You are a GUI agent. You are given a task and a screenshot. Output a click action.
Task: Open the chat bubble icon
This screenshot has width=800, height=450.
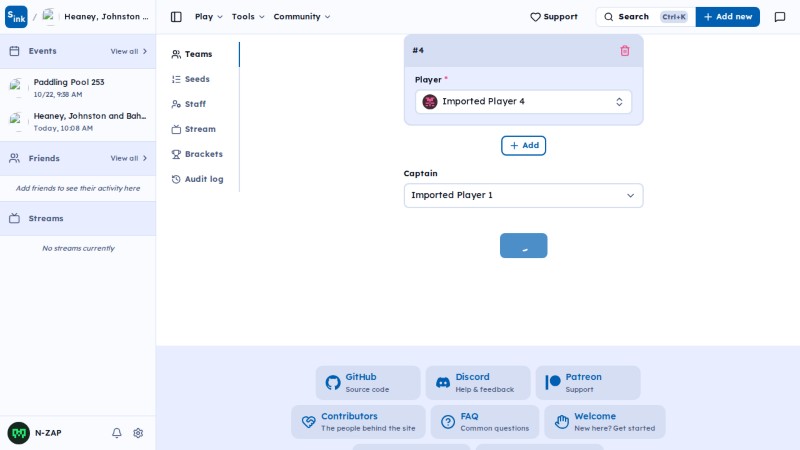pos(780,17)
